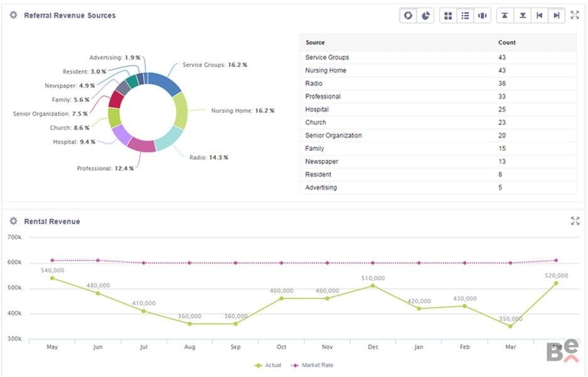588x377 pixels.
Task: Move legend to left position
Action: pos(540,16)
